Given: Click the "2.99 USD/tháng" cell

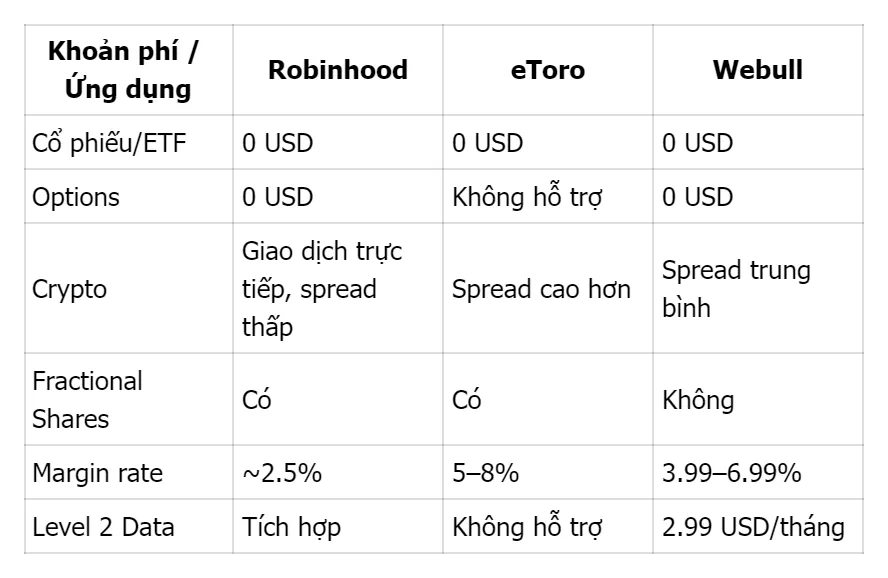Looking at the screenshot, I should click(753, 527).
